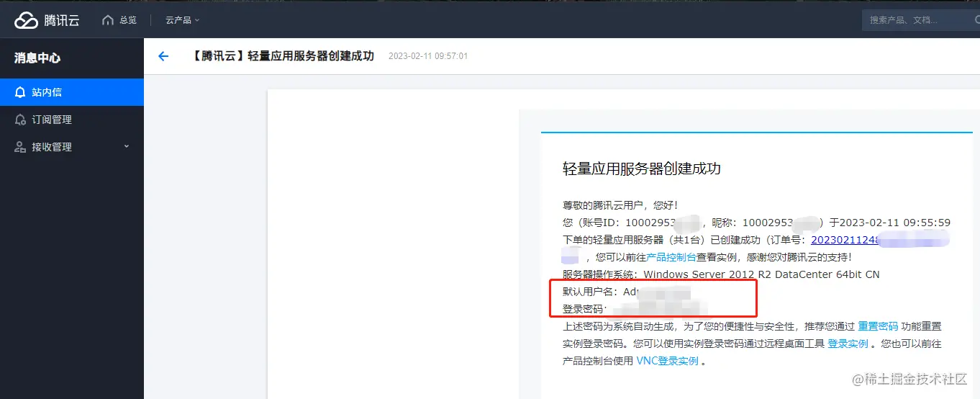Open the 登录实例 link

848,344
